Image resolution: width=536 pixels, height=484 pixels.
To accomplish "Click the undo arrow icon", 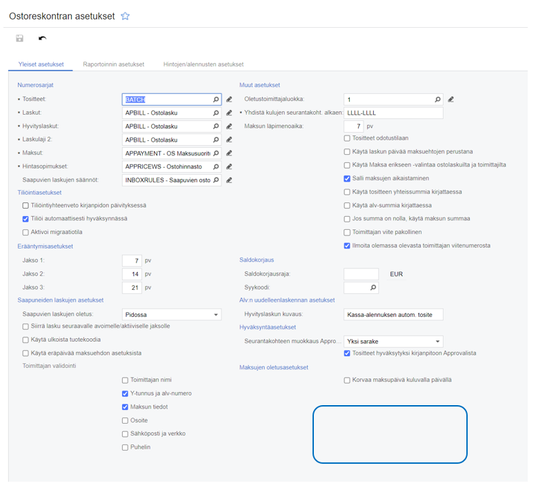I will click(x=42, y=38).
